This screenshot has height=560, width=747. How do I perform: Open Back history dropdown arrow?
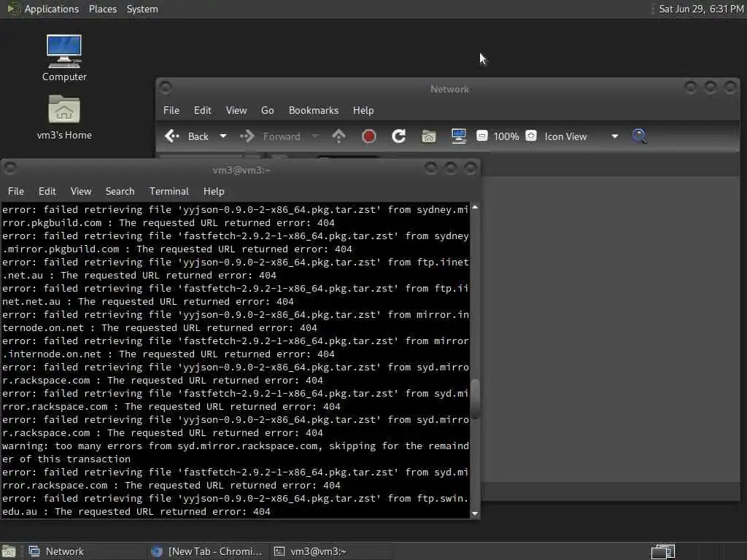click(x=222, y=136)
